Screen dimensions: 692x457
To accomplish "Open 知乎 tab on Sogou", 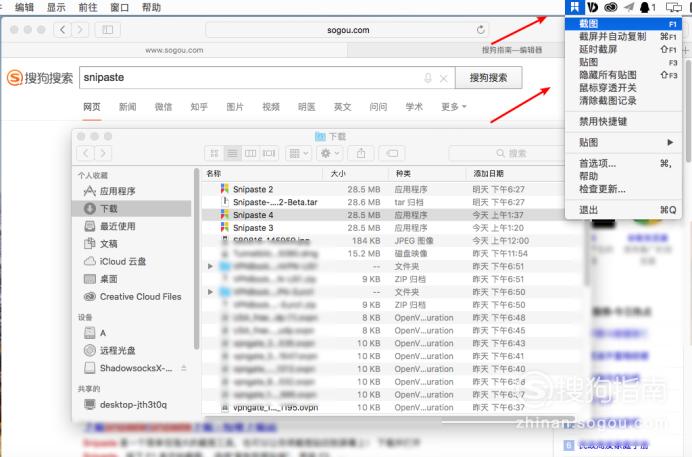I will coord(199,107).
